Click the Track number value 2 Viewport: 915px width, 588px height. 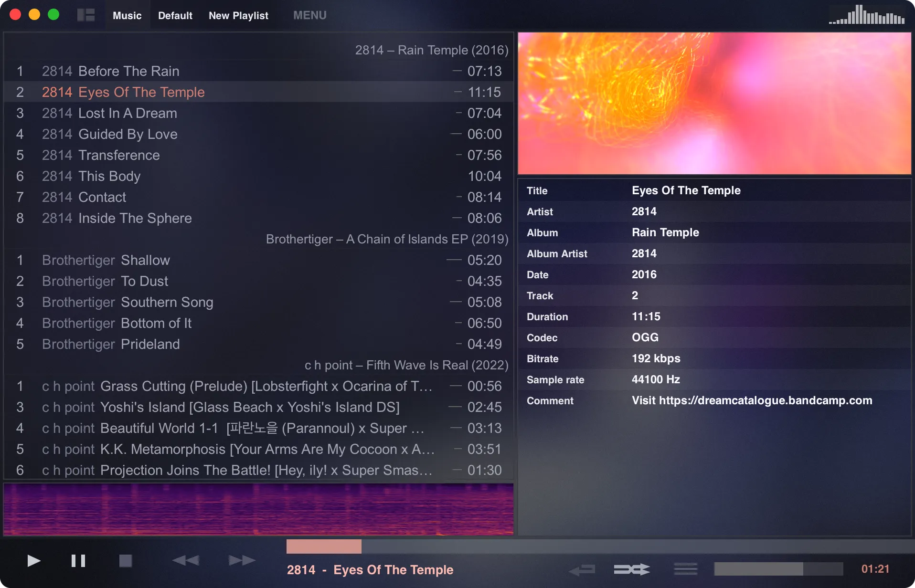(x=635, y=295)
